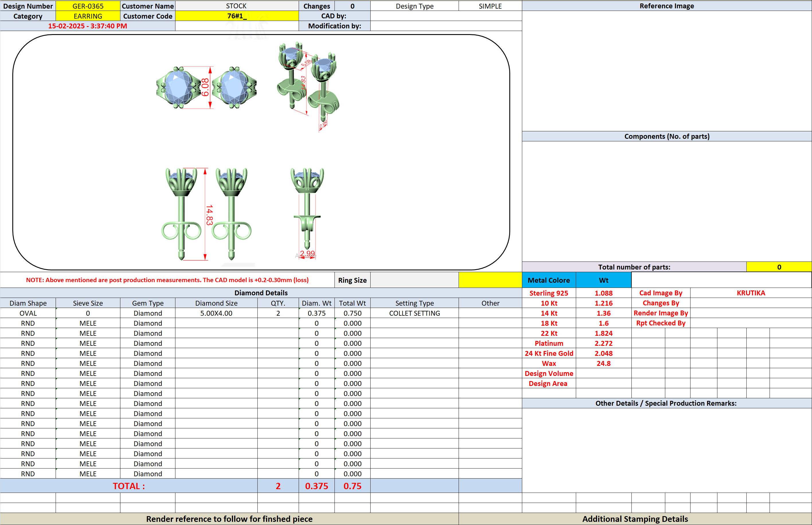
Task: Click the red NOTE about post production measurements
Action: tap(167, 280)
